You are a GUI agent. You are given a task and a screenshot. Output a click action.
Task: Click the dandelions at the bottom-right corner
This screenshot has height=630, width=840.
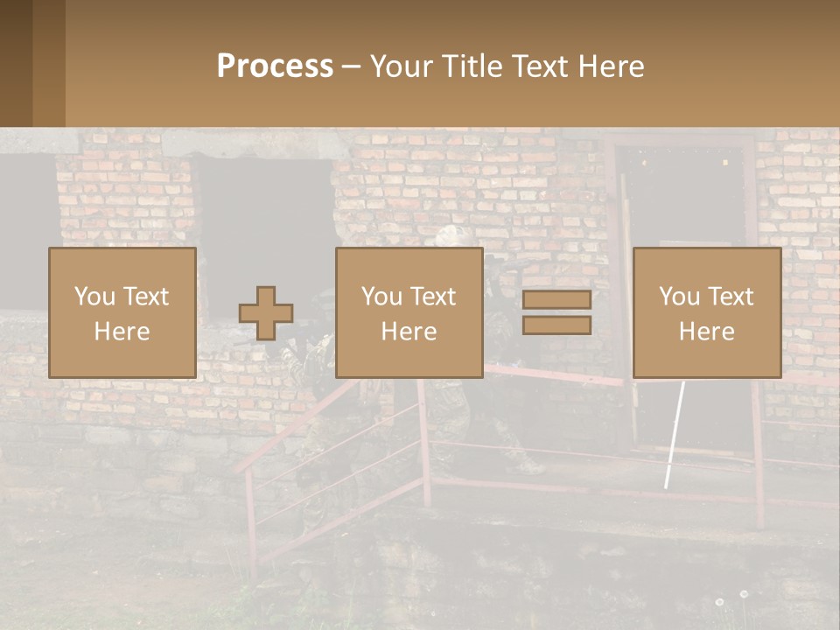731,600
